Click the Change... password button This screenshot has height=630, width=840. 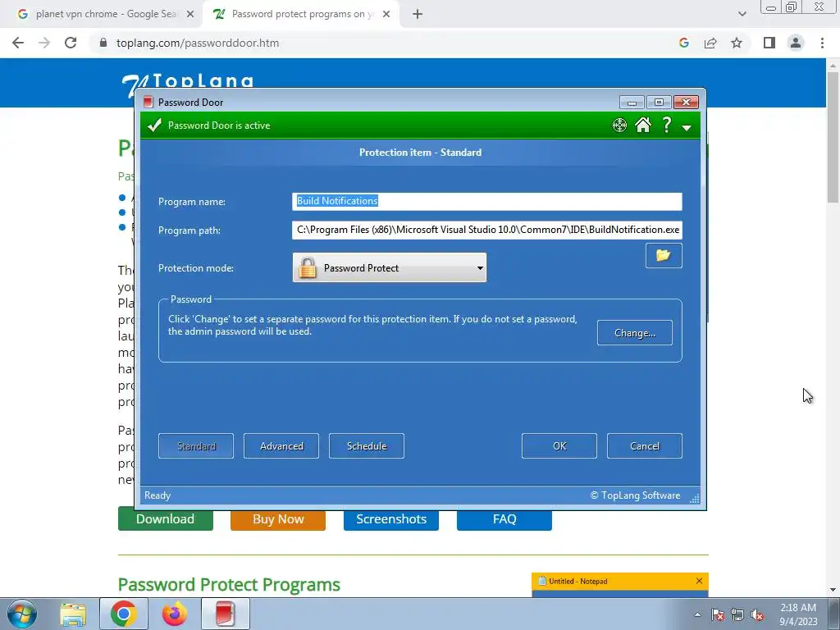[x=634, y=333]
